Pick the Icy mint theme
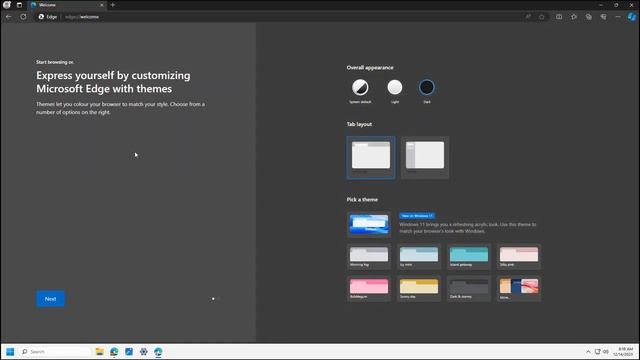 pos(419,257)
